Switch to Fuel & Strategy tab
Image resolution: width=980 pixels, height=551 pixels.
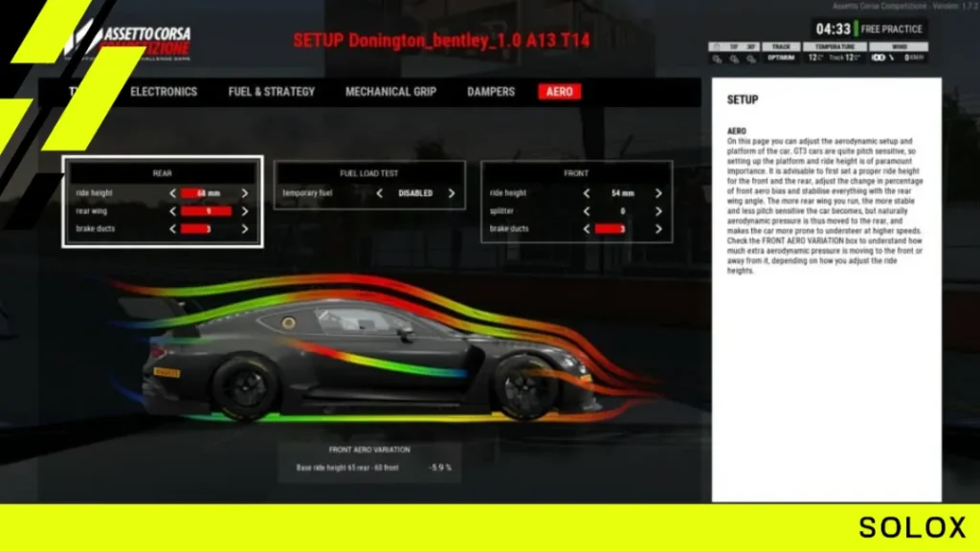pyautogui.click(x=271, y=92)
